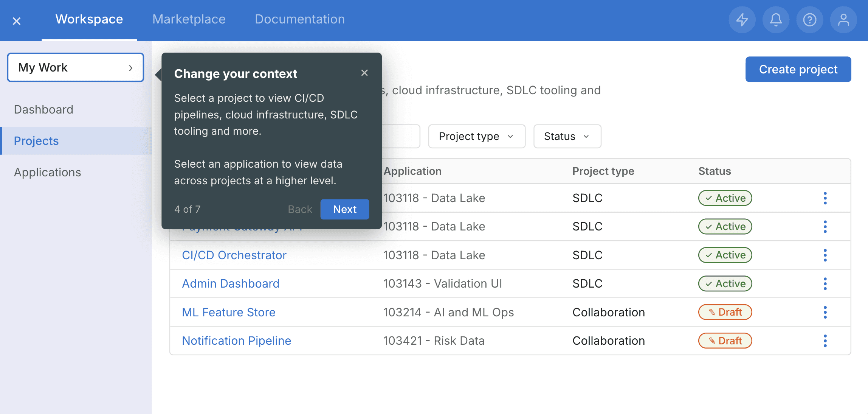Open the notifications bell icon
The height and width of the screenshot is (414, 868).
click(x=776, y=20)
